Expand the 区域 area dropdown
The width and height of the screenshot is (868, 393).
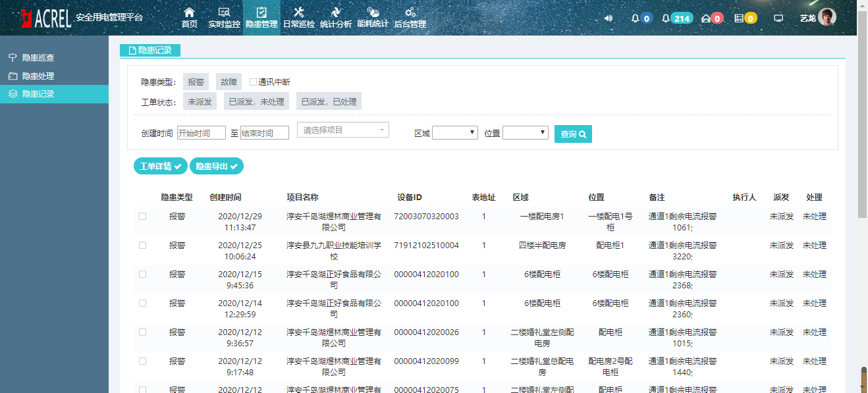point(455,133)
